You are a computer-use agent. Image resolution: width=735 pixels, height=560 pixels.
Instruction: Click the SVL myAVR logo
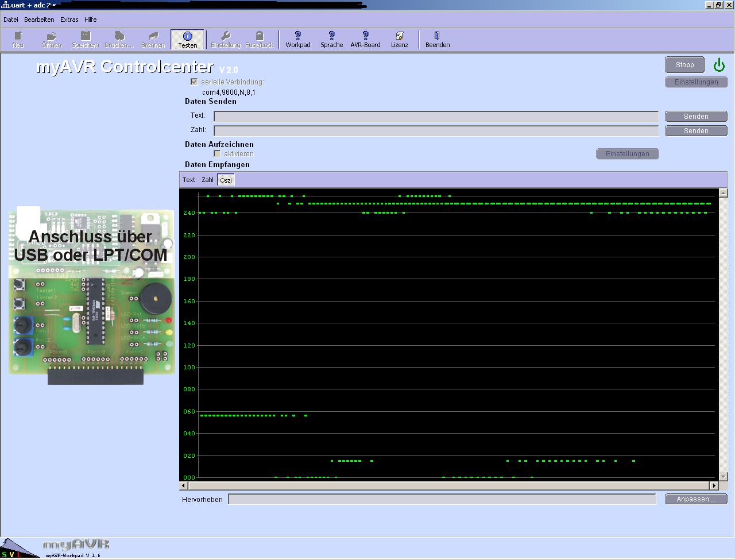click(20, 549)
